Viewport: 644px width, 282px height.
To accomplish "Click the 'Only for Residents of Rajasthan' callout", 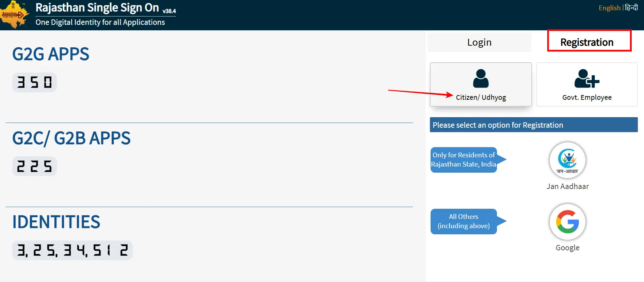I will pos(464,160).
